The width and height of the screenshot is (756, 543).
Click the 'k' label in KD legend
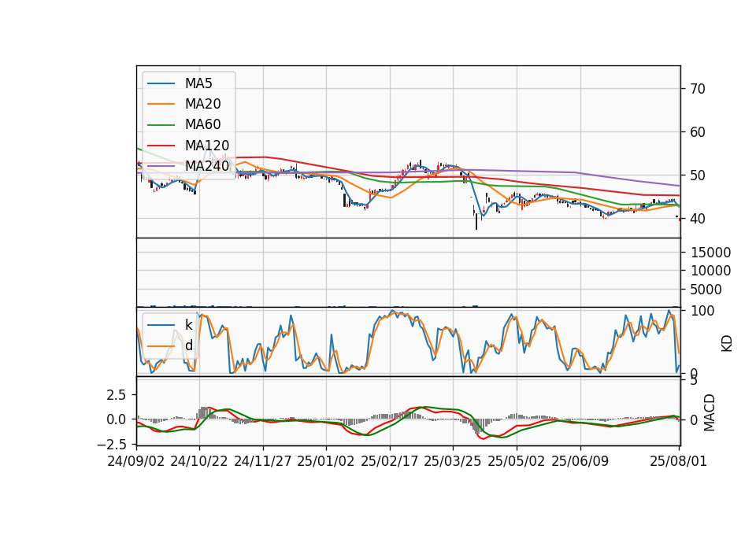coord(188,325)
